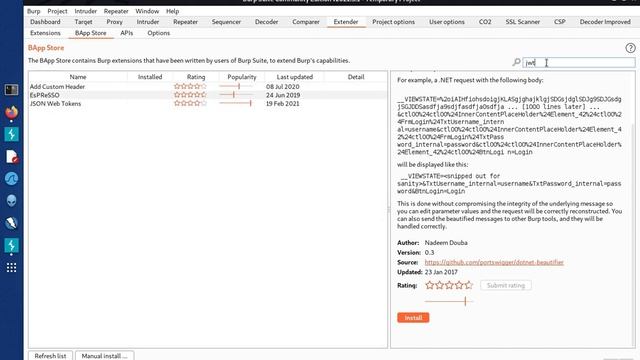Open the Project menu
Image resolution: width=640 pixels, height=360 pixels.
click(x=57, y=11)
